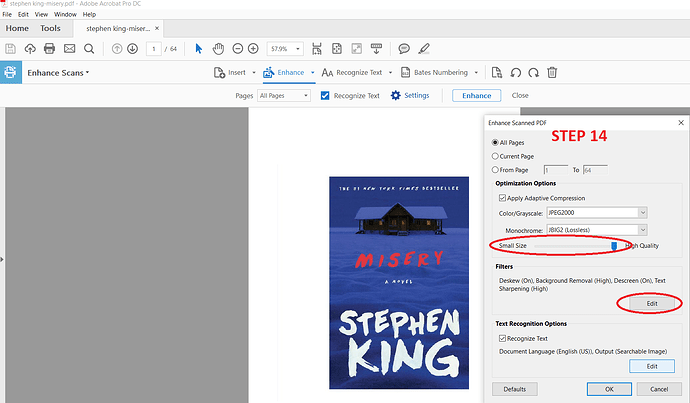The height and width of the screenshot is (403, 690).
Task: Switch to the Tools tab
Action: click(50, 29)
